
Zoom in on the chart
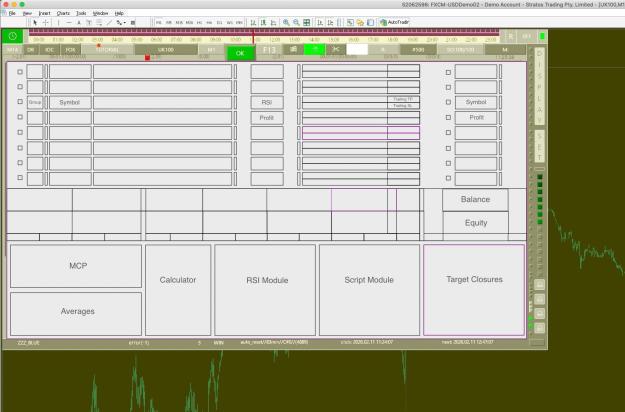(x=286, y=23)
